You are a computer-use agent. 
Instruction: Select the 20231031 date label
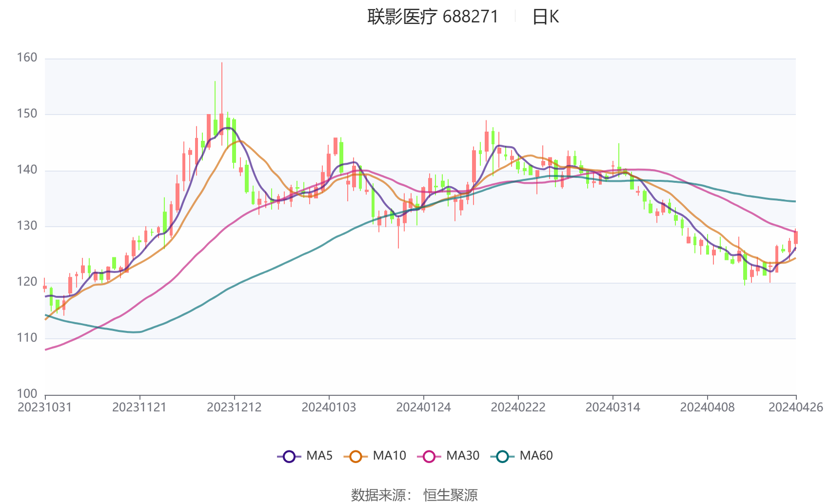(45, 407)
